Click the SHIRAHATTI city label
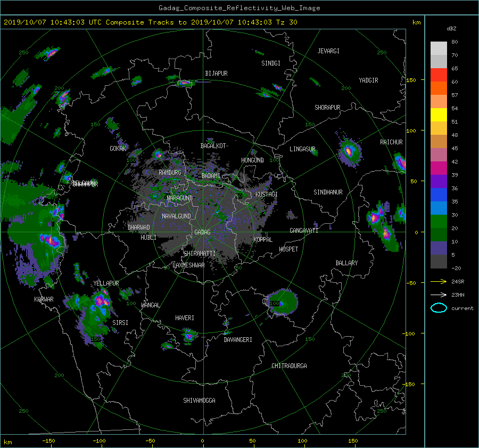Image resolution: width=479 pixels, height=448 pixels. pos(200,254)
